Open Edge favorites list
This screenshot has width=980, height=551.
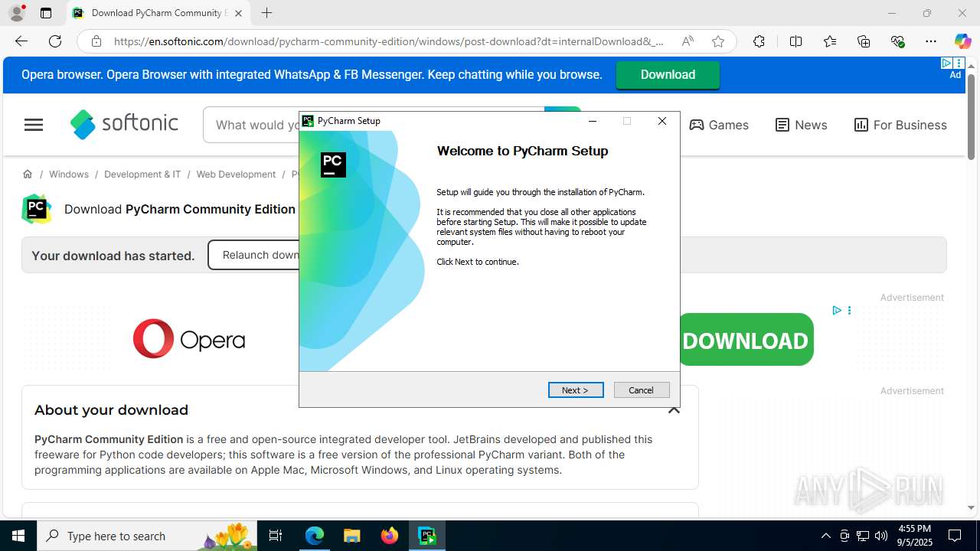(830, 41)
